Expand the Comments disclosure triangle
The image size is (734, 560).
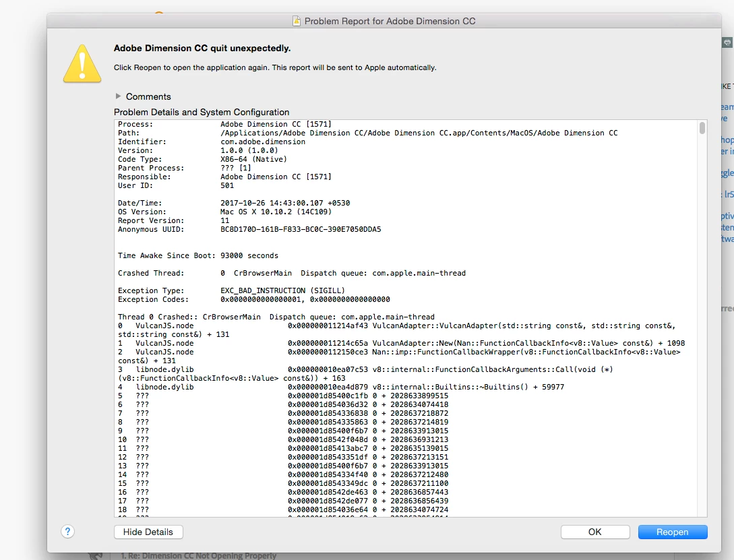(118, 96)
